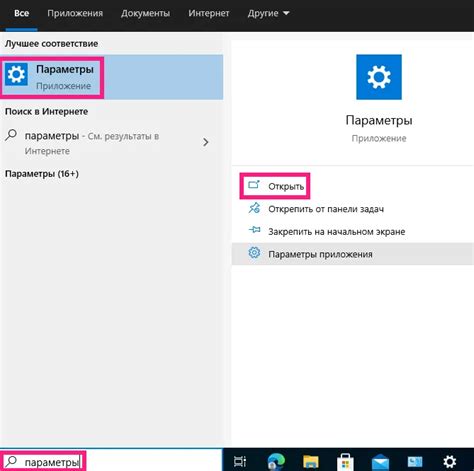Launch Microsoft Edge from the taskbar
This screenshot has height=471, width=474.
pos(276,461)
